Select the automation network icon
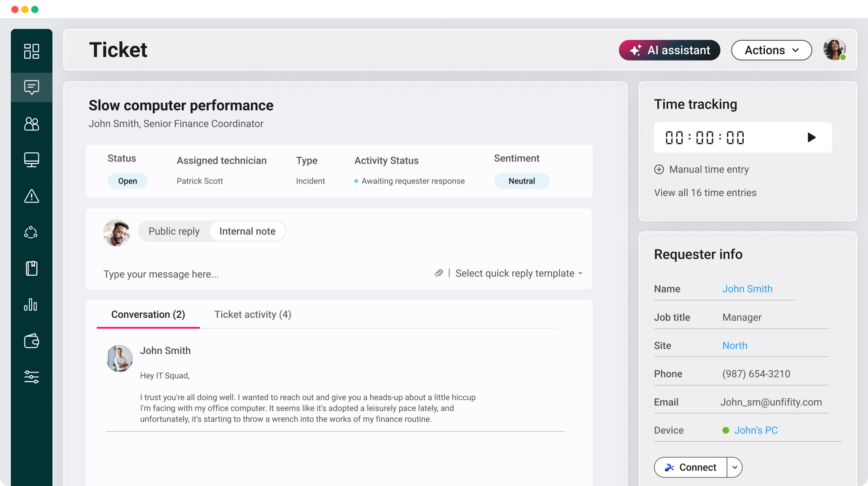Image resolution: width=868 pixels, height=486 pixels. (x=31, y=232)
